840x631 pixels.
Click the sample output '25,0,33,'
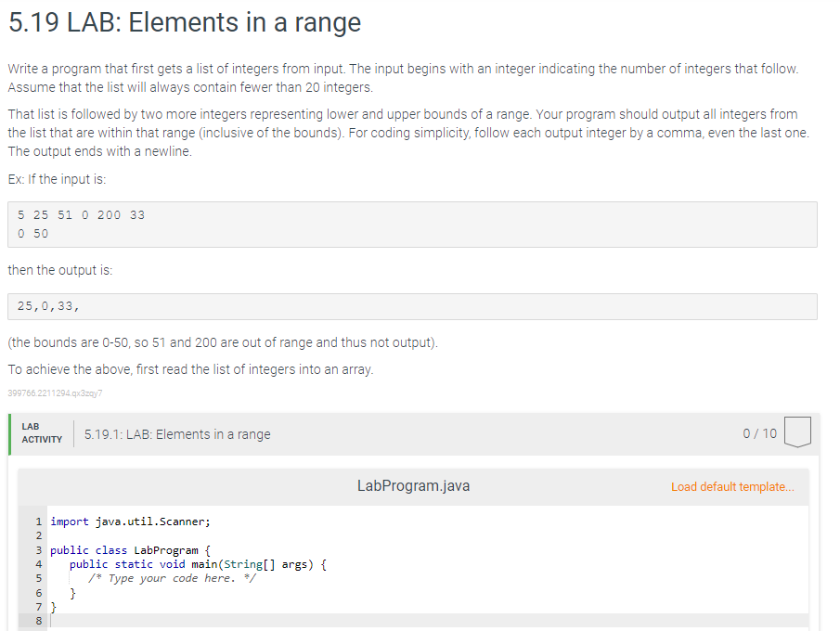pos(48,306)
